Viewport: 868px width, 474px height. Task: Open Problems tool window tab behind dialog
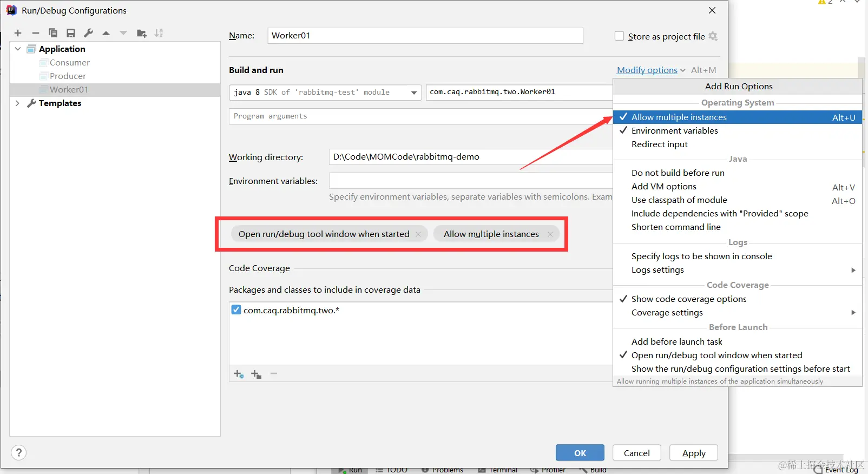442,470
